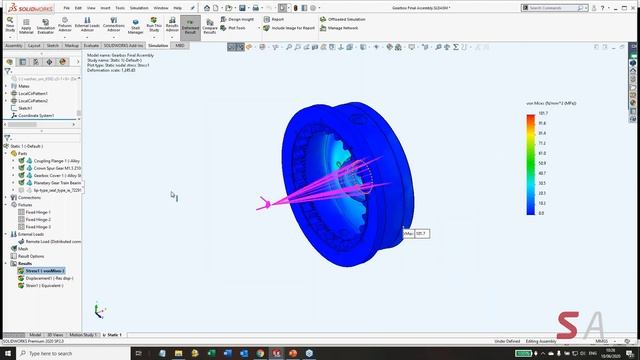Screen dimensions: 640x360
Task: Click the ConfigurationManager tab icon
Action: click(x=36, y=62)
